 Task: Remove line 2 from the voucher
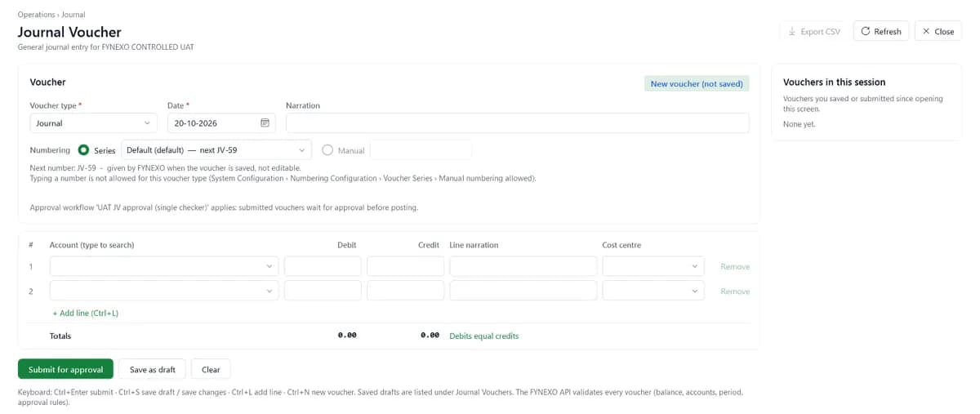tap(735, 292)
